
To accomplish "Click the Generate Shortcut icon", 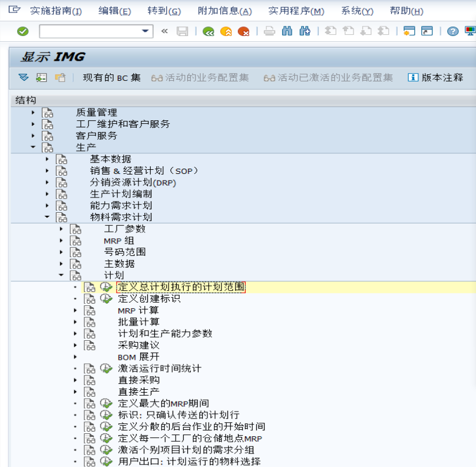I will click(427, 31).
